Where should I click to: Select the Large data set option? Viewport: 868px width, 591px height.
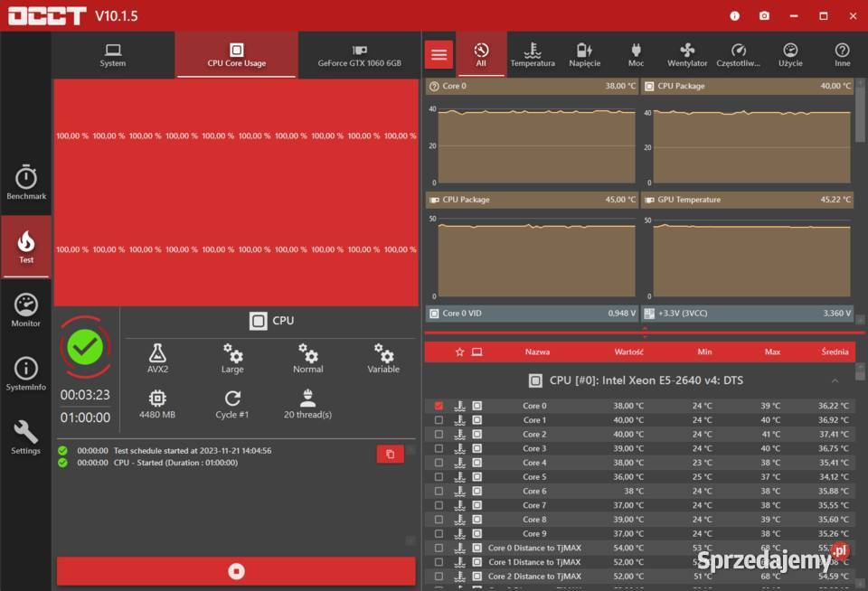click(232, 358)
